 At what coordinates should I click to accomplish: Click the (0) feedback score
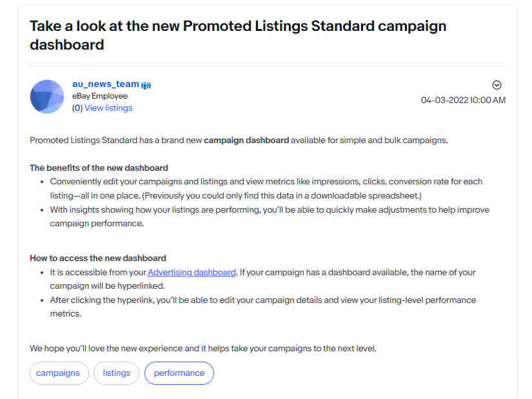[x=77, y=108]
